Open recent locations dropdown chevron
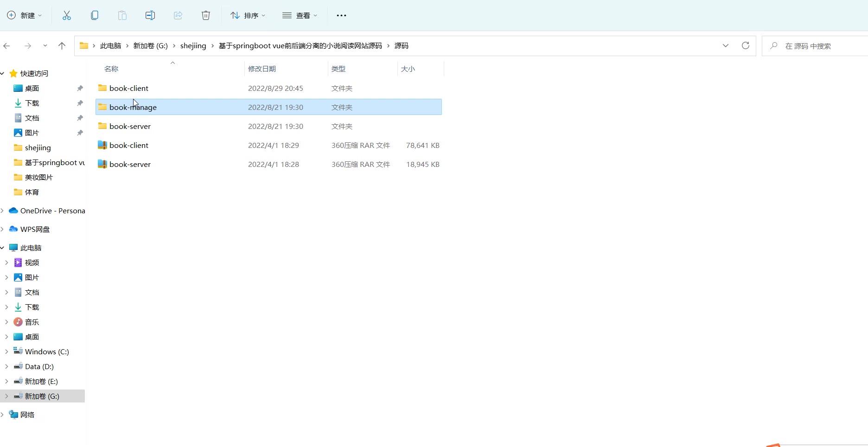868x447 pixels. pos(45,45)
